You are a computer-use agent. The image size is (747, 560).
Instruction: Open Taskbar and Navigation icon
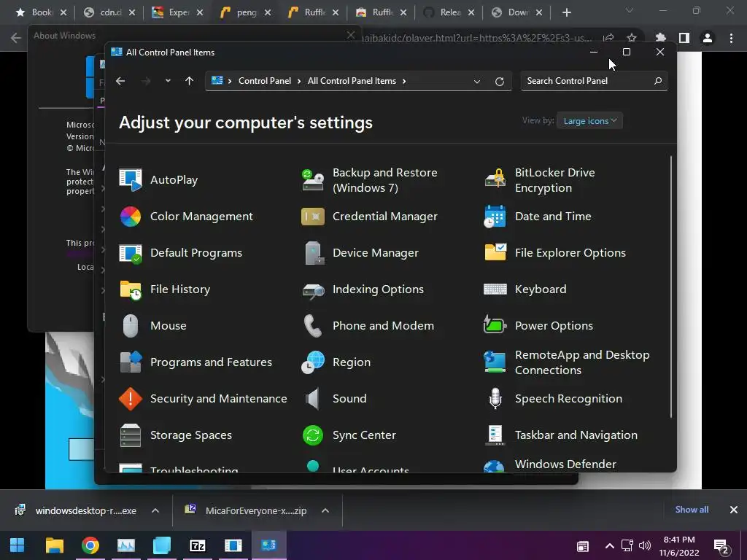[495, 435]
